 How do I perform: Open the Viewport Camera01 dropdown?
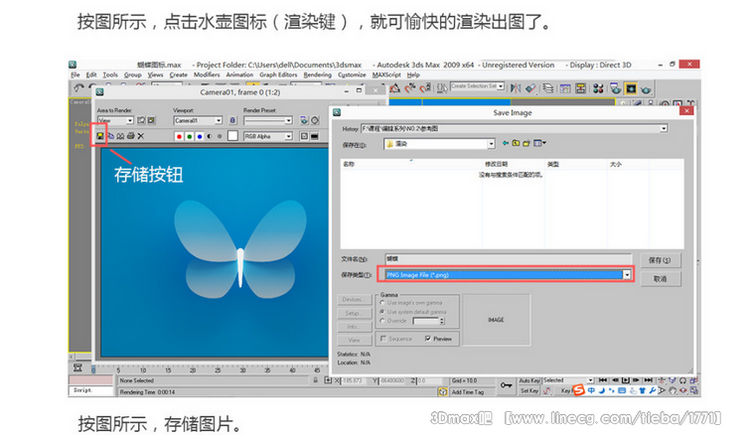[x=198, y=121]
